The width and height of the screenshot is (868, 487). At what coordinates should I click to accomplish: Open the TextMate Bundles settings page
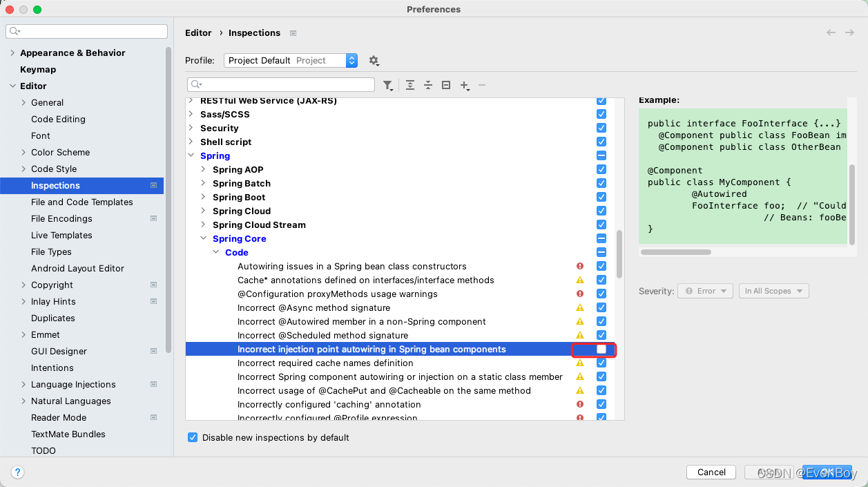click(68, 435)
